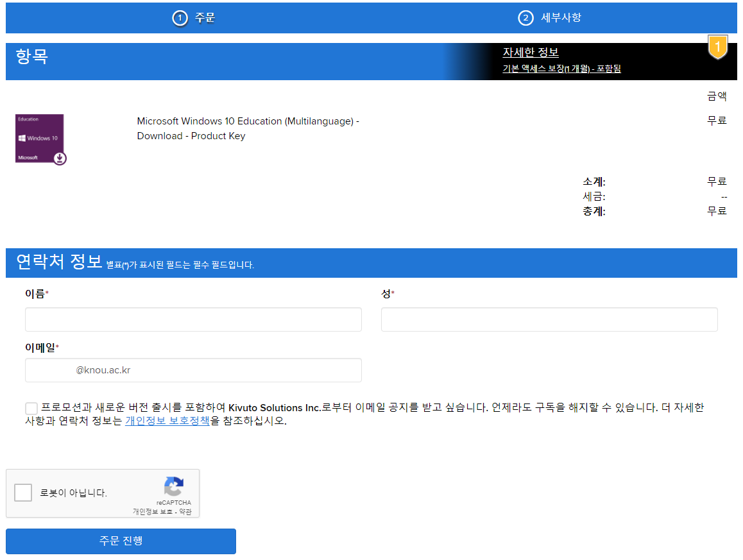Open the 자세한 정보 link
743x560 pixels.
[531, 52]
